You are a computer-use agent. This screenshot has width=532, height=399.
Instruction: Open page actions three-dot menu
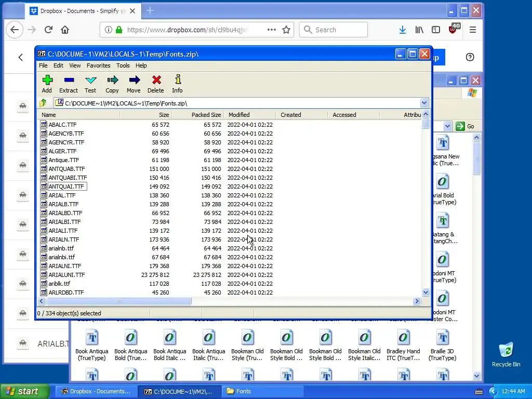pos(271,30)
